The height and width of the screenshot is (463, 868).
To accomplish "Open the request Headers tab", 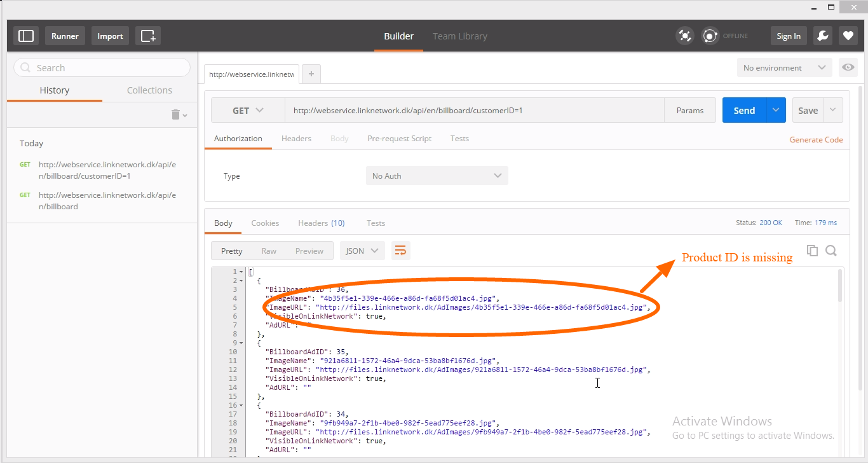I will click(296, 139).
